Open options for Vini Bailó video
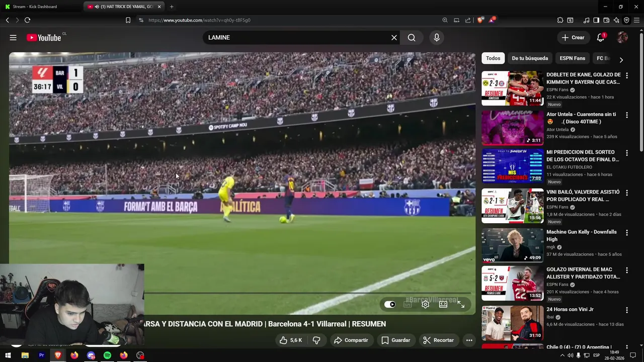This screenshot has width=644, height=362. pyautogui.click(x=627, y=193)
